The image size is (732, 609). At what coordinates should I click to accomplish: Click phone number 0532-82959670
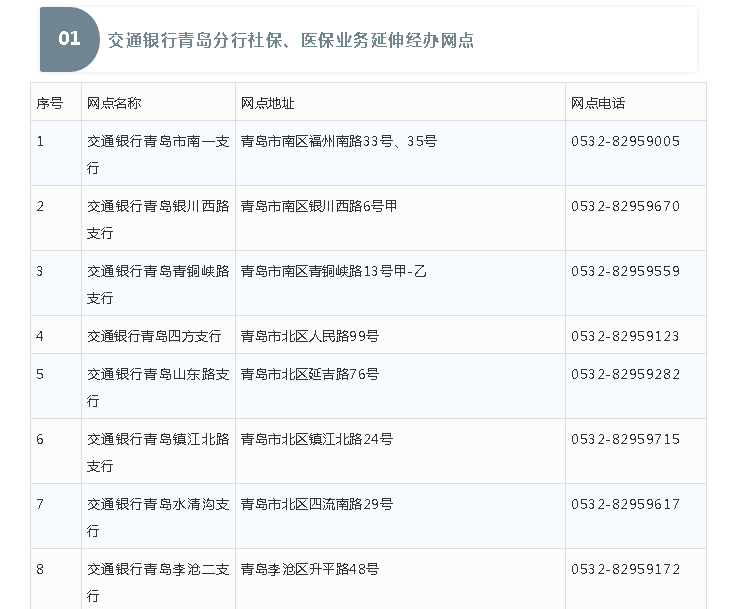[625, 207]
